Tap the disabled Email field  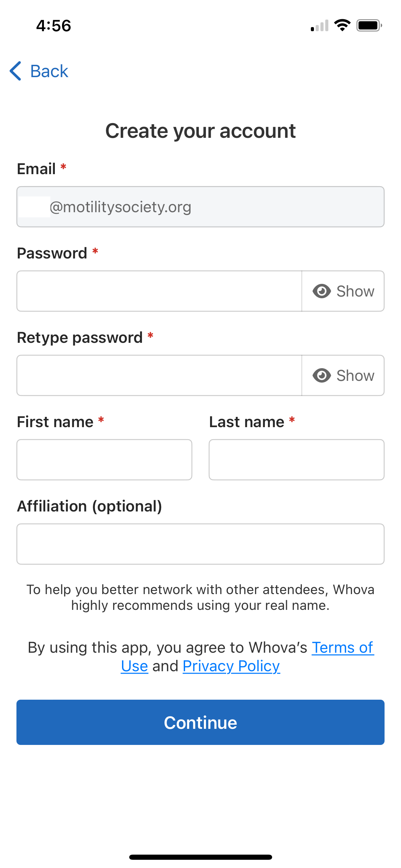200,207
